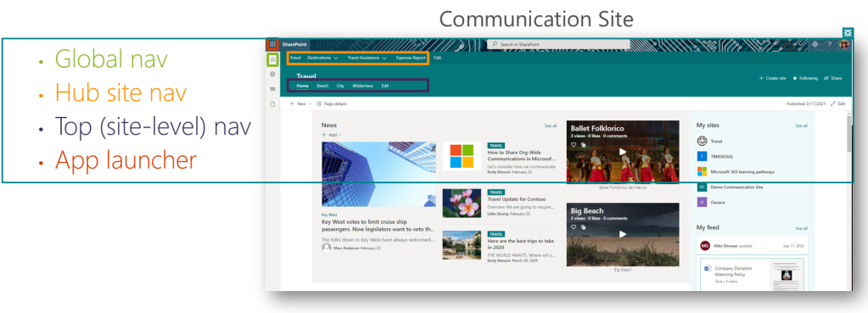Viewport: 868px width, 313px height.
Task: Click See all beside My sites
Action: (802, 126)
